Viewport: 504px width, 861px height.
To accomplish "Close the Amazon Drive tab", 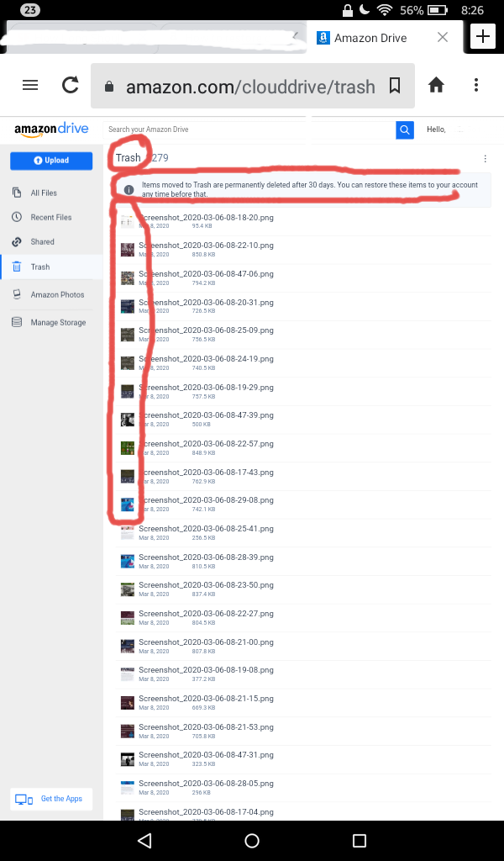I will 443,37.
